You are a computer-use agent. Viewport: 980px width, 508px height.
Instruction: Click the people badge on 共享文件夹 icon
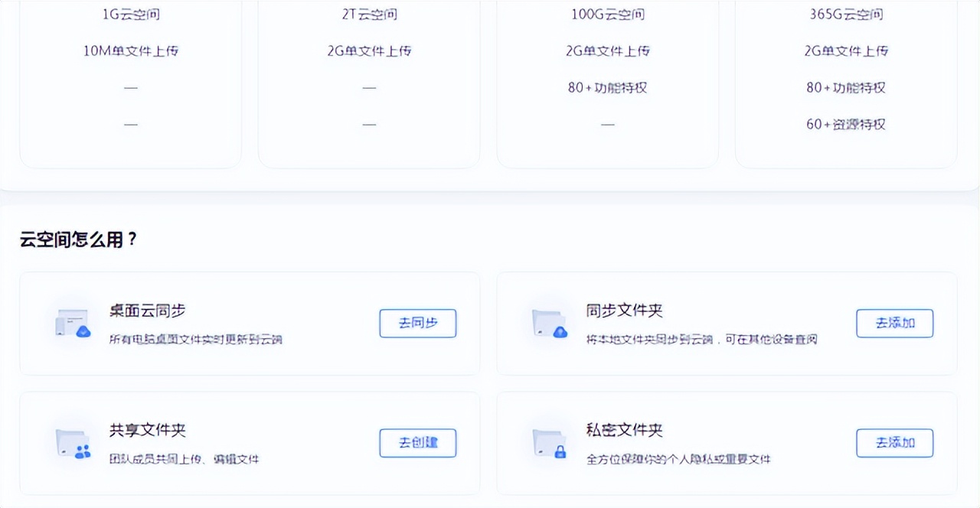(x=83, y=453)
